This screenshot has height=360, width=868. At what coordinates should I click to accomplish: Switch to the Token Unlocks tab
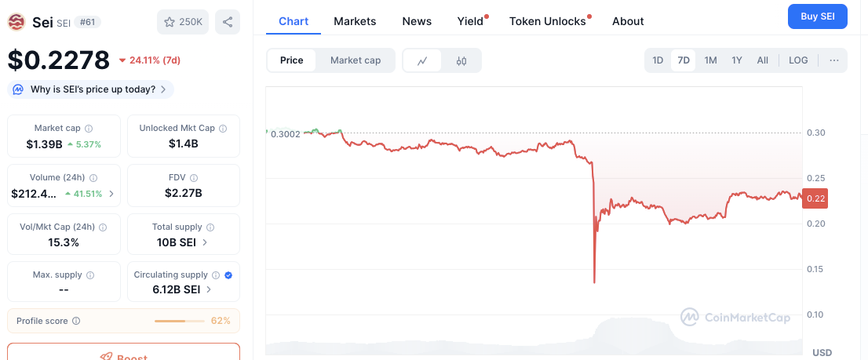548,21
